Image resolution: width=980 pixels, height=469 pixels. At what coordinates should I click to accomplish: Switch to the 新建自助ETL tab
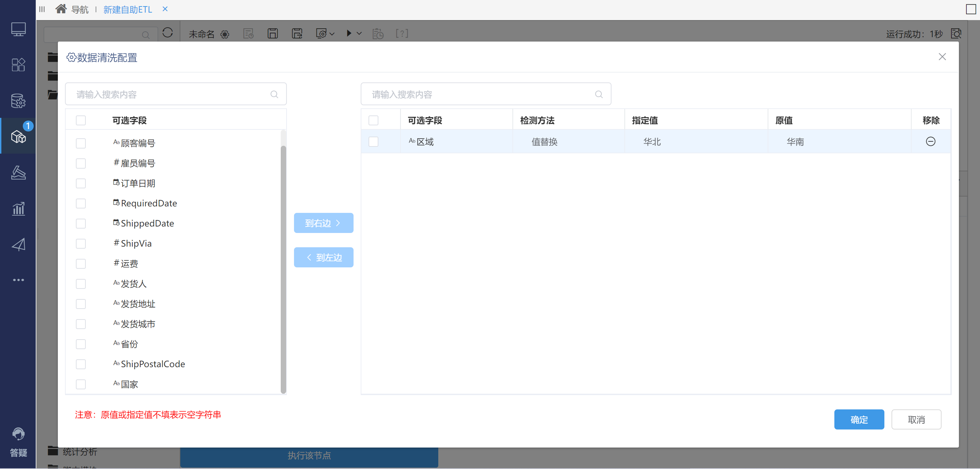(x=128, y=10)
